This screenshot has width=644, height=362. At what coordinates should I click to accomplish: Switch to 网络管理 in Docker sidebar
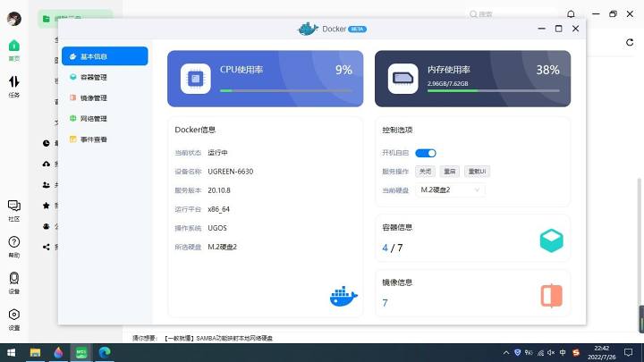pos(105,119)
